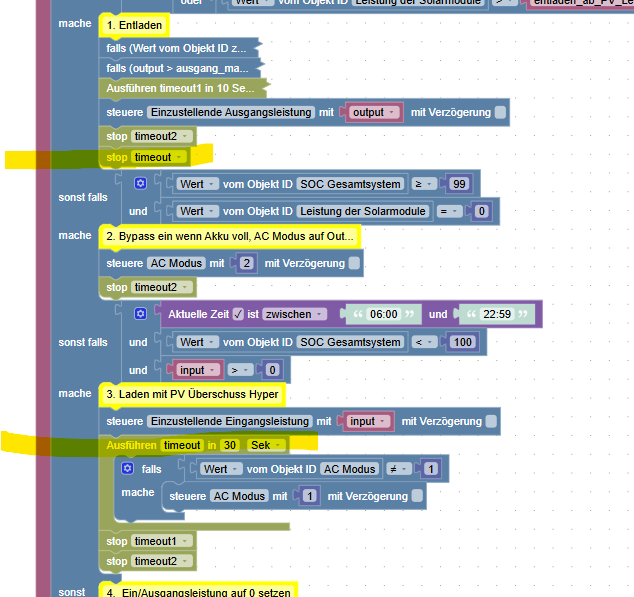The width and height of the screenshot is (634, 597).
Task: Open gear mutator on SOC ≥ 99 condition
Action: pos(140,184)
